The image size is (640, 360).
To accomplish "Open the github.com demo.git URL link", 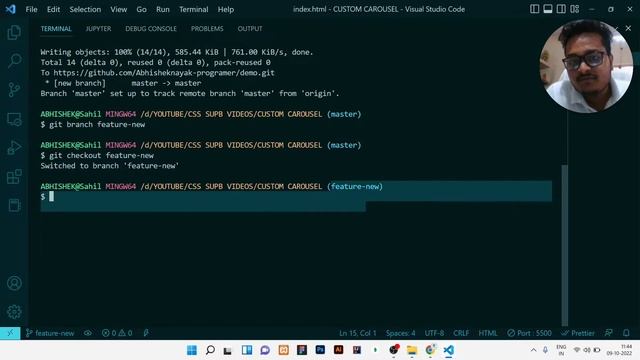I will click(x=164, y=73).
